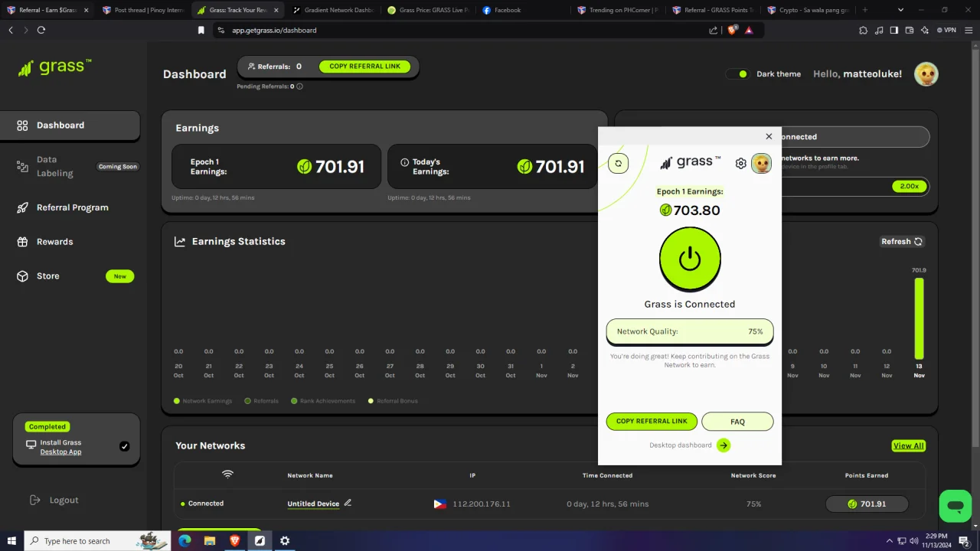Expand the browser tab search dropdown

click(x=900, y=10)
